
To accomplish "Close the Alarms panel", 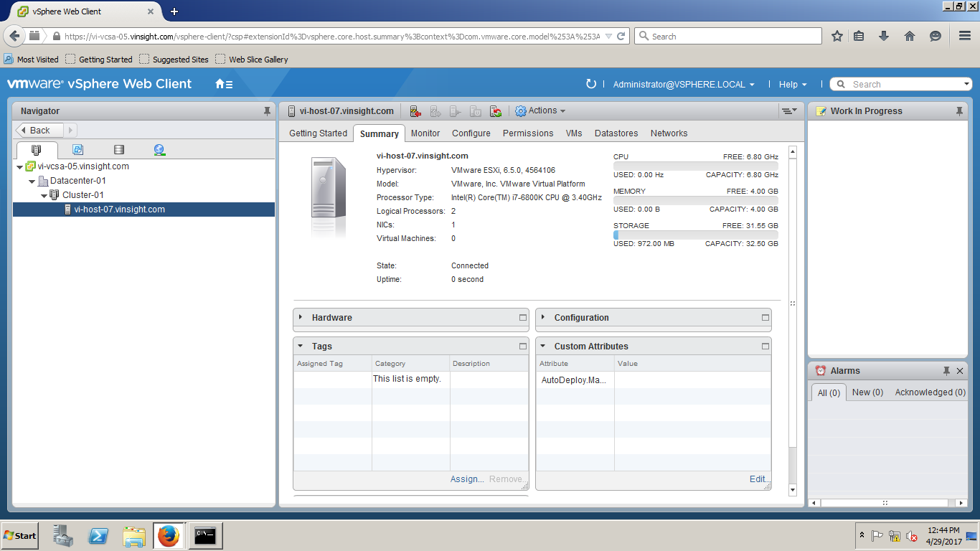I will 960,371.
